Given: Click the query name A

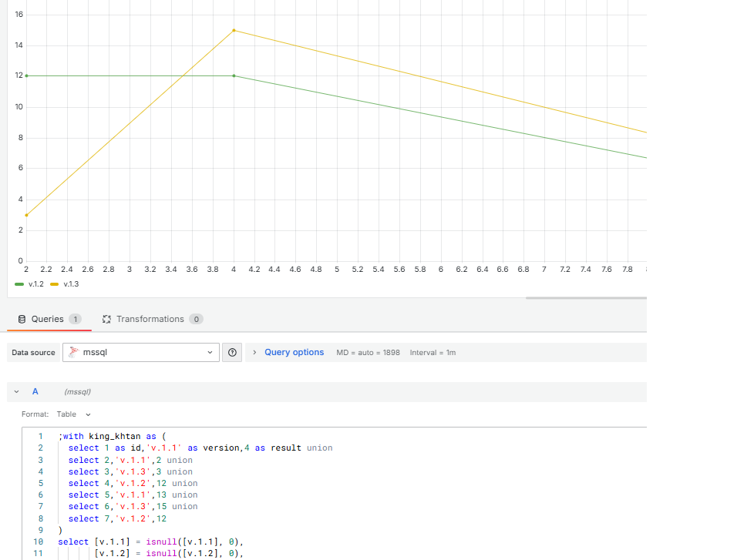Looking at the screenshot, I should 35,391.
